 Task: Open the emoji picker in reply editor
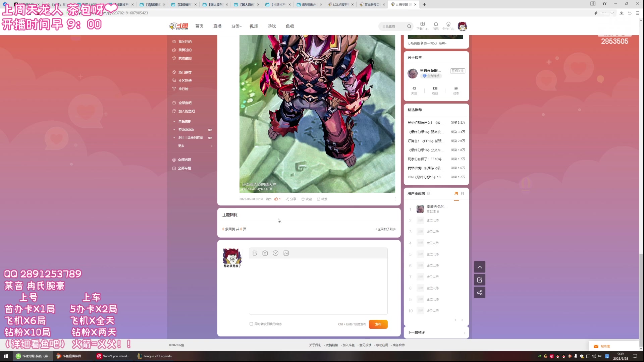pyautogui.click(x=276, y=253)
